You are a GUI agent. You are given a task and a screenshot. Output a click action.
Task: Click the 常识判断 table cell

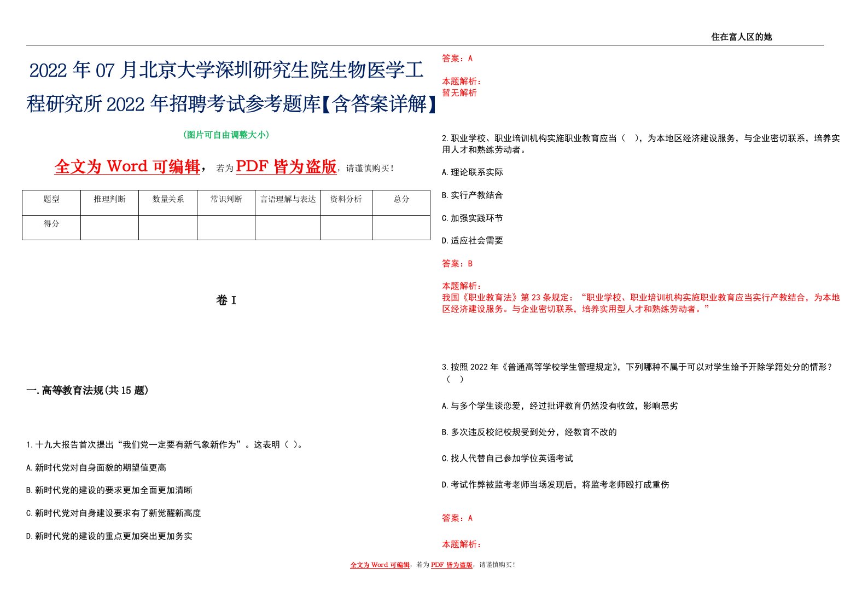pyautogui.click(x=226, y=202)
